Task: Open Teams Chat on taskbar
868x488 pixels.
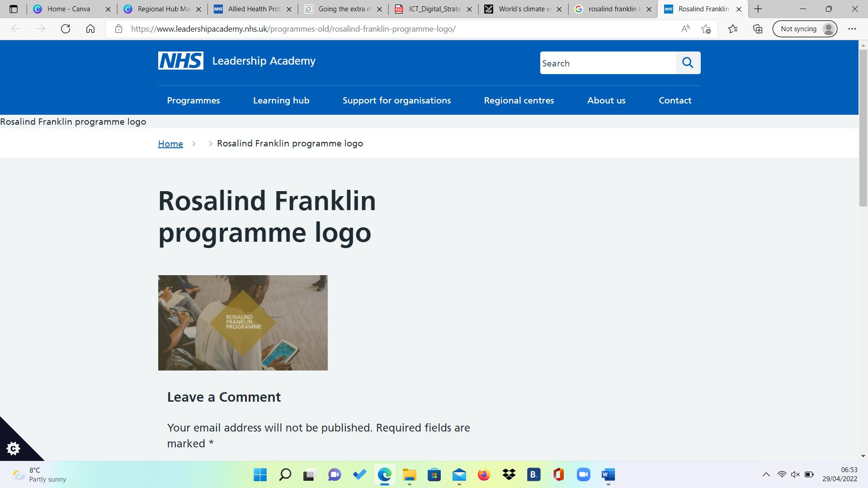Action: (335, 475)
